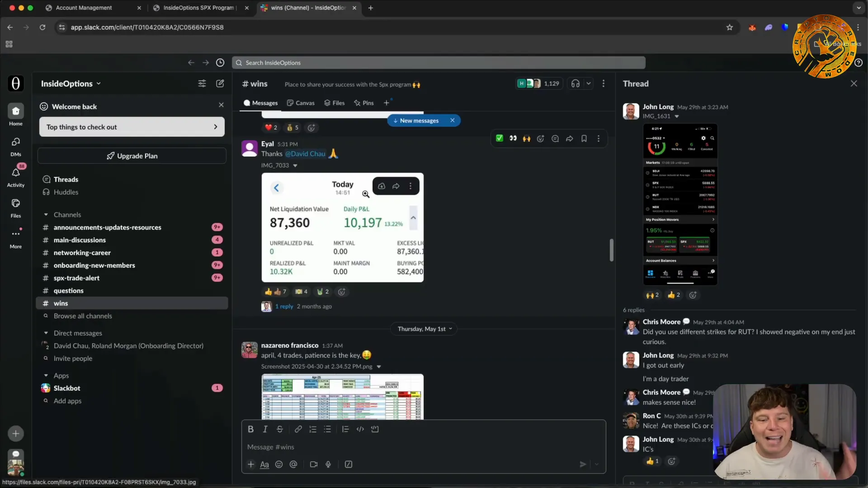Viewport: 868px width, 488px height.
Task: Open Thursday, May 1st date dropdown
Action: pos(425,329)
